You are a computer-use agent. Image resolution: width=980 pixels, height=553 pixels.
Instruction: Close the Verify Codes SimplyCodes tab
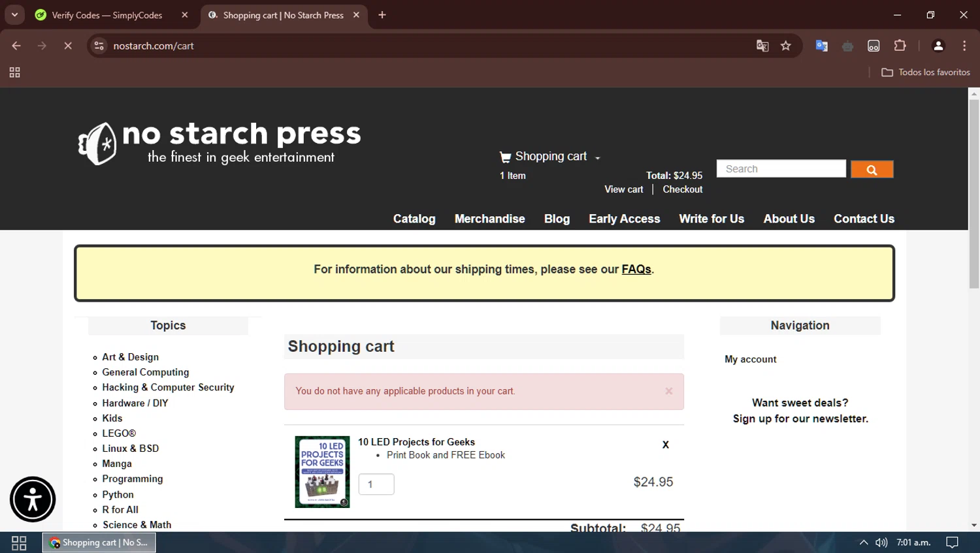[x=185, y=15]
